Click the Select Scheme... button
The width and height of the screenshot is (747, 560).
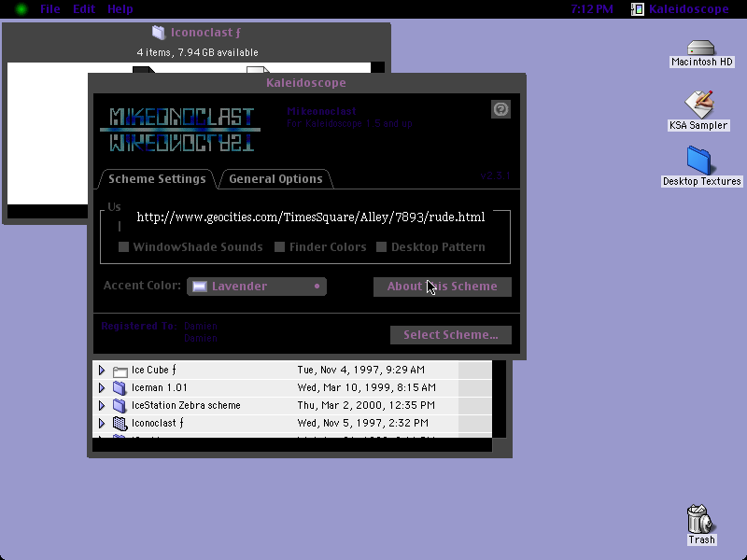(451, 335)
